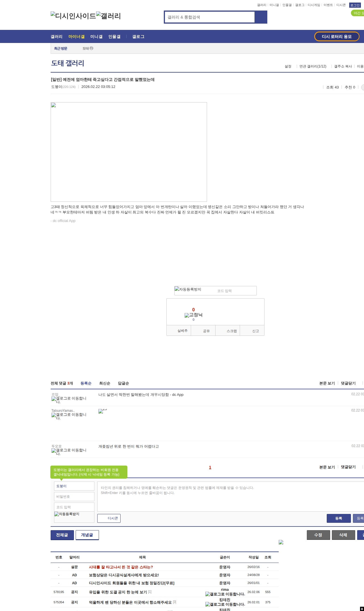Open the 로그인 link at top
This screenshot has height=611, width=364.
[x=355, y=5]
